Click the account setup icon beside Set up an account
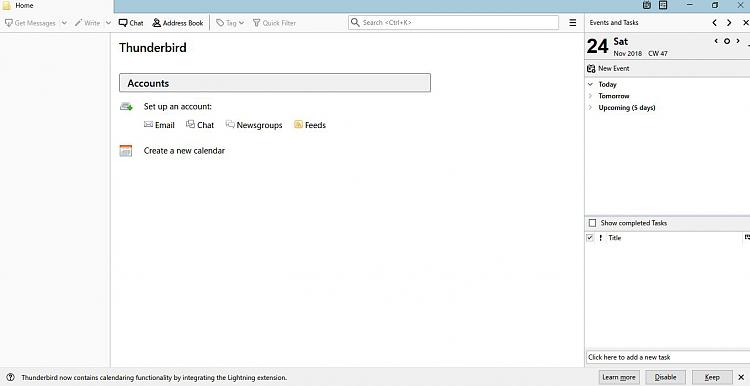750x386 pixels. coord(126,107)
